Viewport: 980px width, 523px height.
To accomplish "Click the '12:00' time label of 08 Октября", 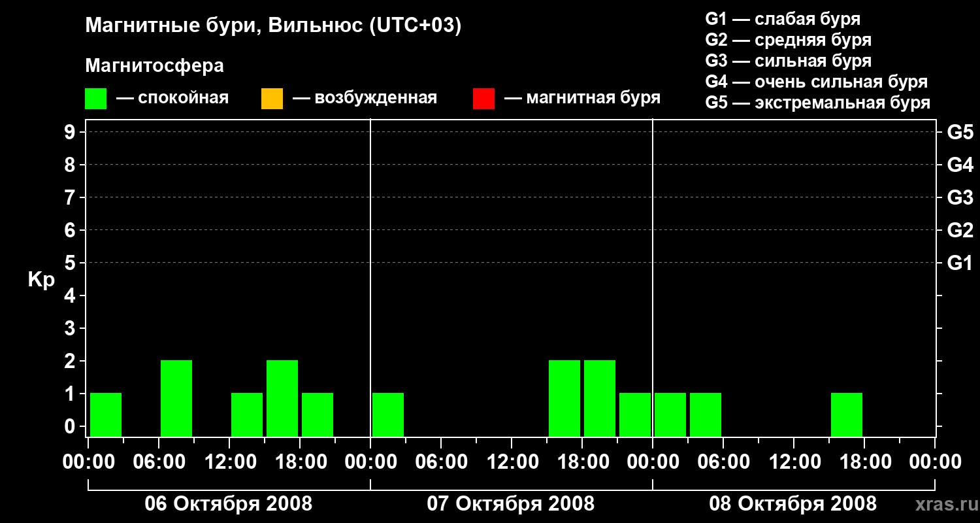I will (x=794, y=462).
